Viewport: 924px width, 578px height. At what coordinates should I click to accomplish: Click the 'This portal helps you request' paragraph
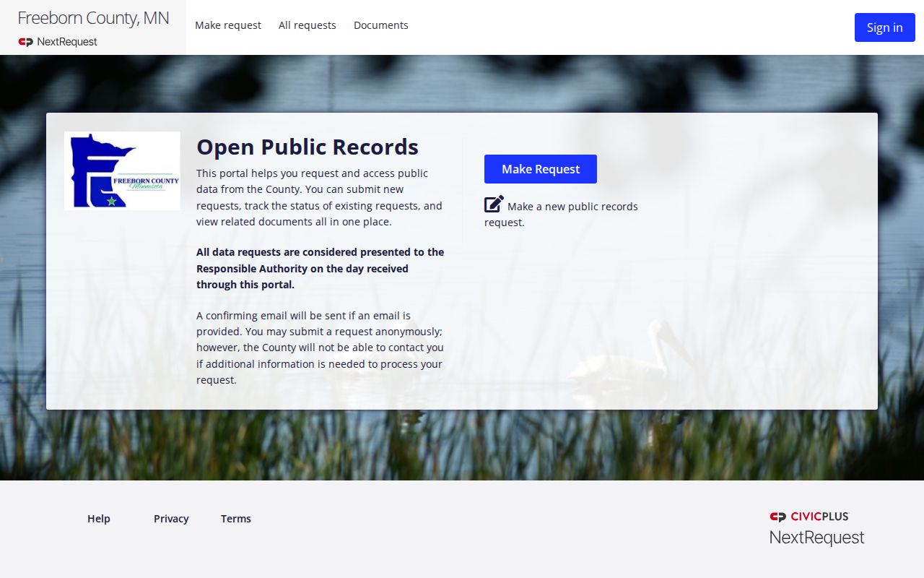click(321, 197)
